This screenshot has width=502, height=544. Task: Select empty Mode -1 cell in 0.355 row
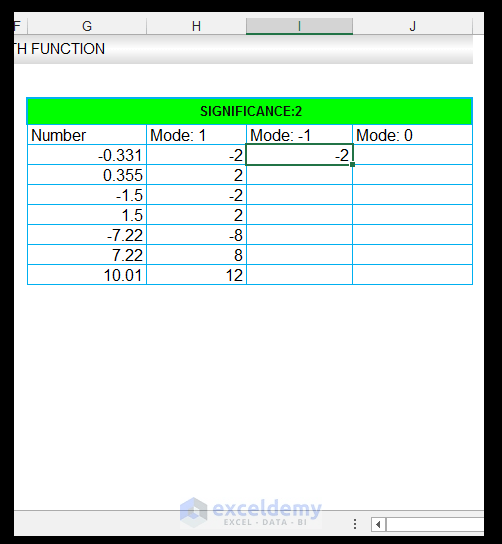pyautogui.click(x=299, y=175)
